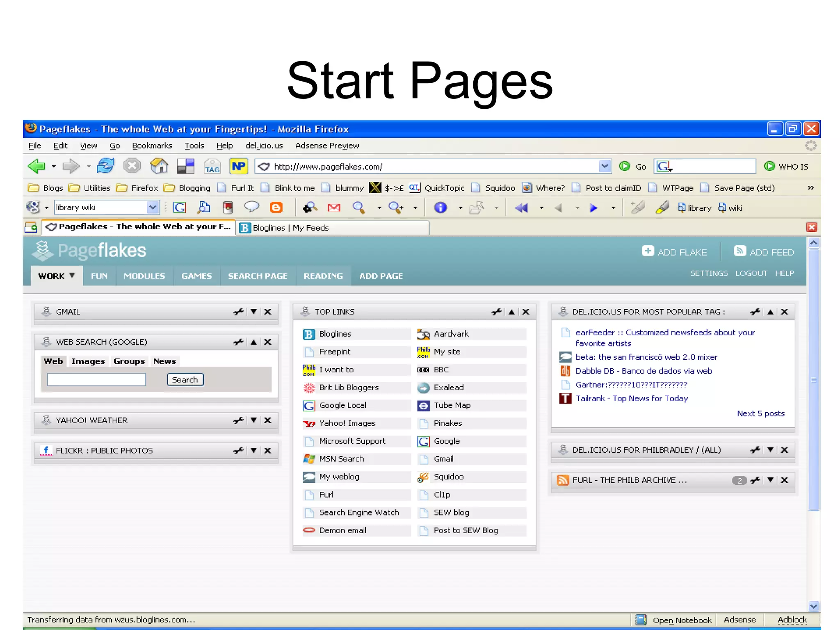Screen dimensions: 840x630
Task: Click the Blogger orange icon in toolbar
Action: [x=276, y=208]
